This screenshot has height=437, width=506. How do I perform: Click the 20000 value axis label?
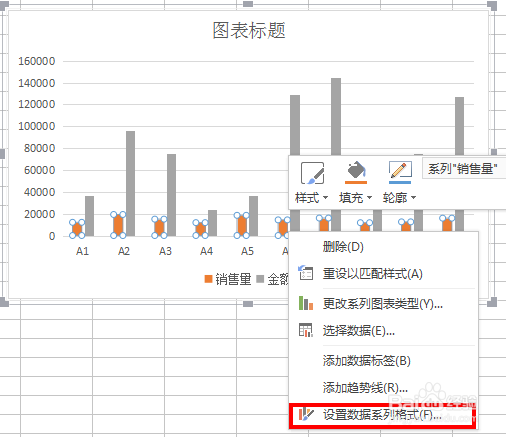tap(40, 214)
